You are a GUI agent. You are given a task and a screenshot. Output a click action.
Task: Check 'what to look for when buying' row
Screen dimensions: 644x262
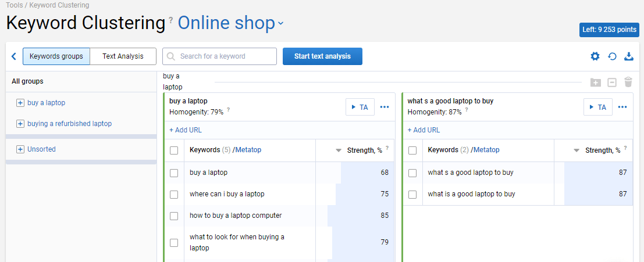pos(174,243)
